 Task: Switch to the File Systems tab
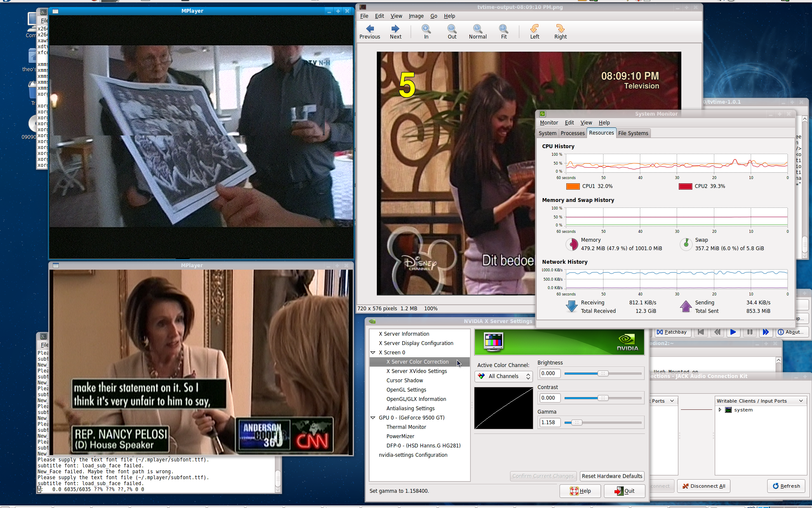pos(633,133)
